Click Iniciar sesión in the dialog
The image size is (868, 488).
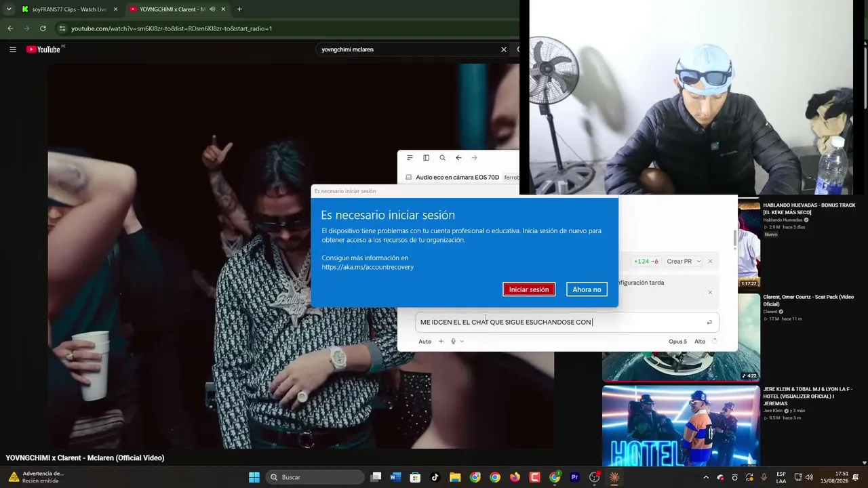pyautogui.click(x=529, y=289)
